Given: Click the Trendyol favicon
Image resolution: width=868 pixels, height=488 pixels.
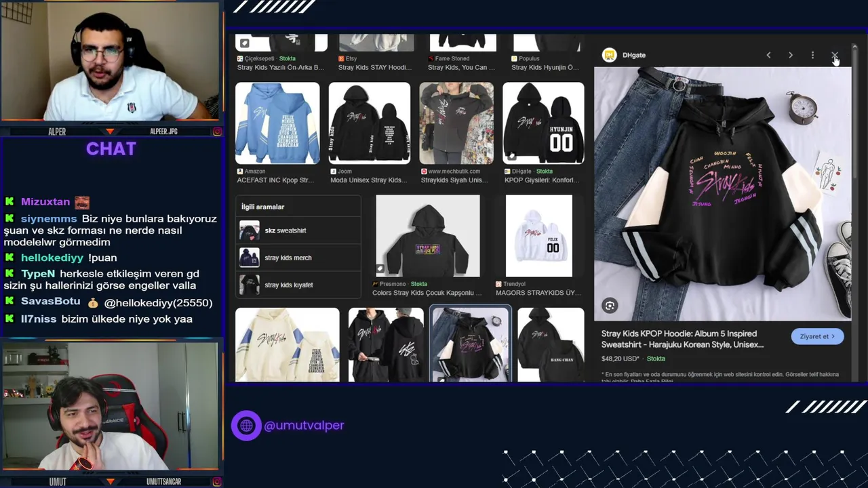Looking at the screenshot, I should click(x=498, y=284).
